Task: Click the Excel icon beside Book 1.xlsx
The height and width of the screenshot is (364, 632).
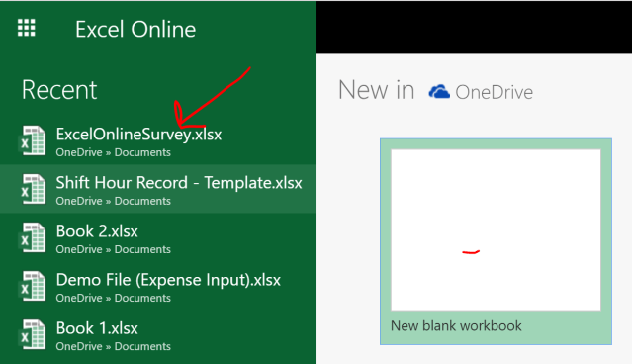Action: pos(33,334)
